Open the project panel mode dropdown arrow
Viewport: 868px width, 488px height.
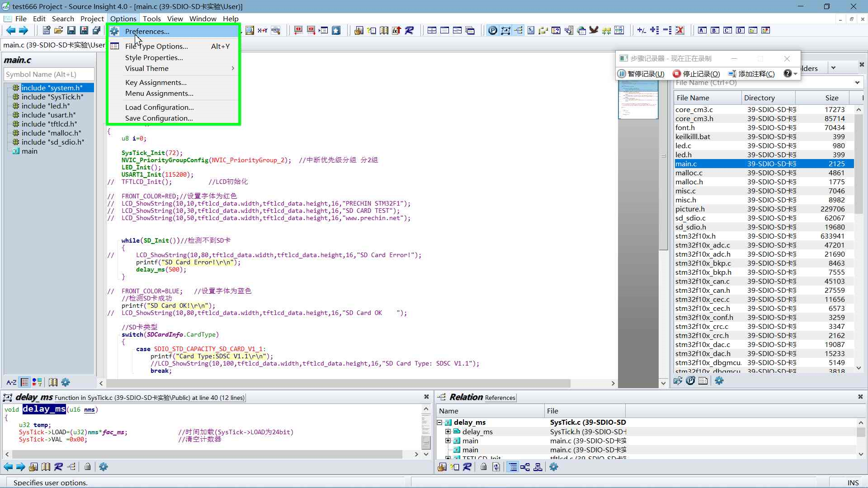833,68
